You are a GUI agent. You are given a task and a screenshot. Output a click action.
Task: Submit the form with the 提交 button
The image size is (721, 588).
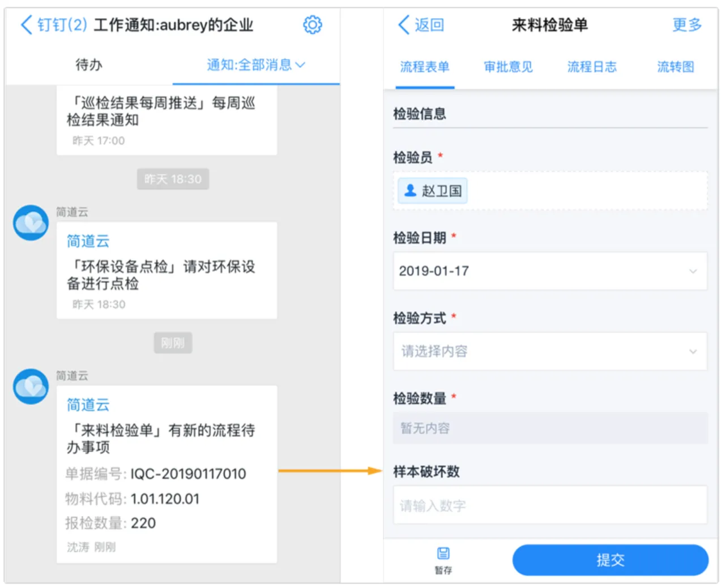[x=610, y=560]
